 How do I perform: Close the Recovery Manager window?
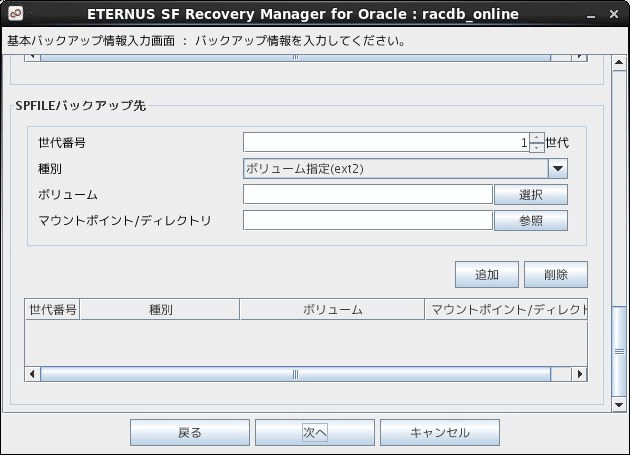click(614, 14)
